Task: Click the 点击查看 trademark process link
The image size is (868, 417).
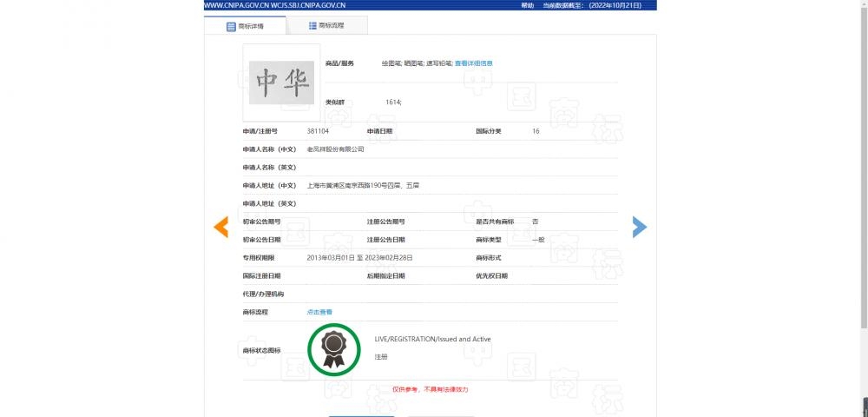Action: [x=319, y=313]
